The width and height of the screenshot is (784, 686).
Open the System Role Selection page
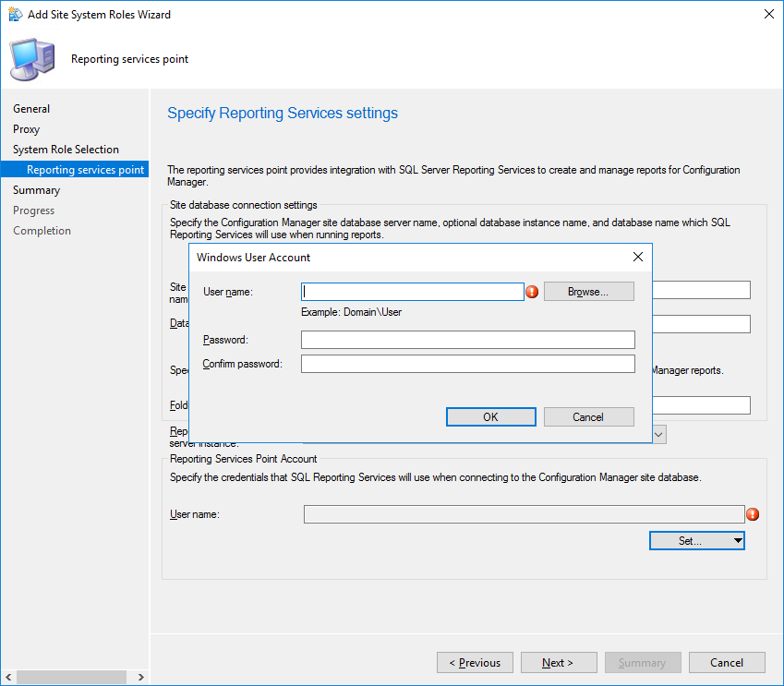66,149
